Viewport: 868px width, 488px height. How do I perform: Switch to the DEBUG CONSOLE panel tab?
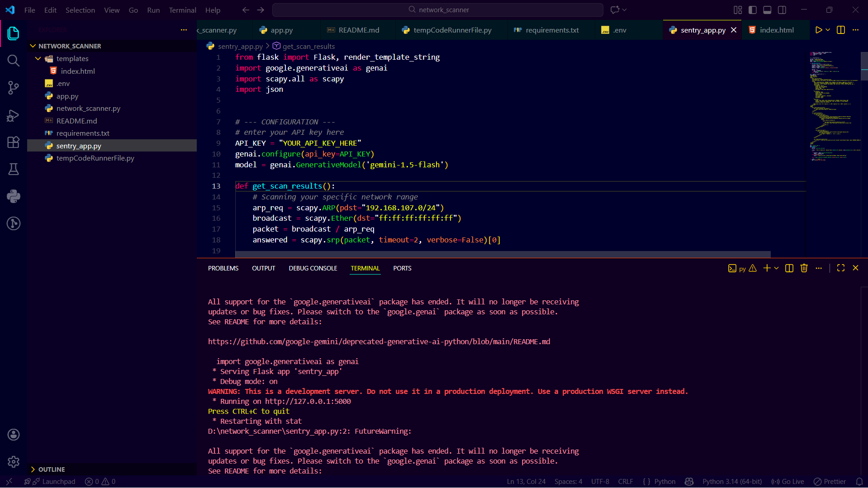click(x=313, y=268)
